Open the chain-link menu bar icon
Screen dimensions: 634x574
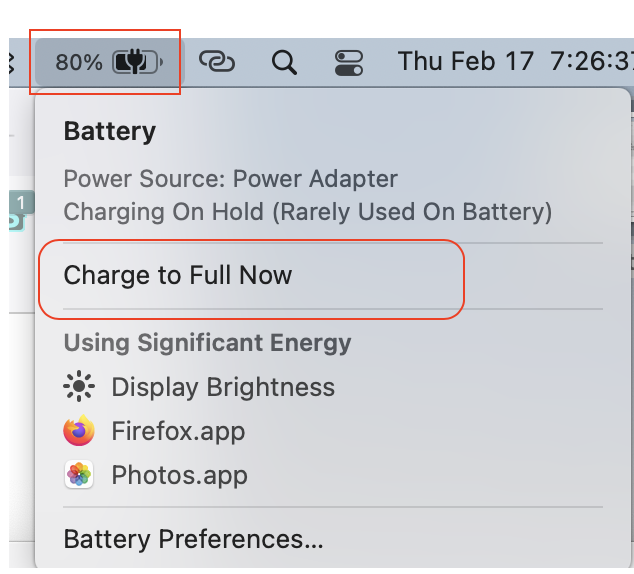pos(216,62)
